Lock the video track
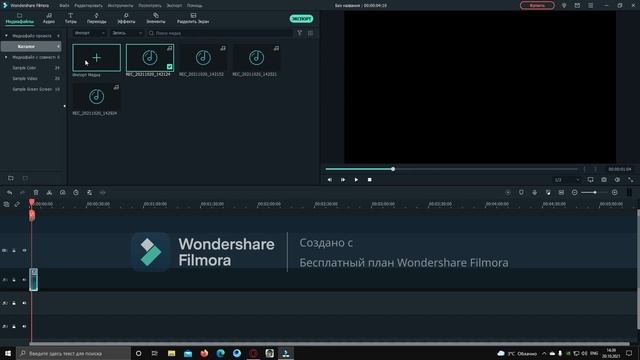 click(x=14, y=250)
